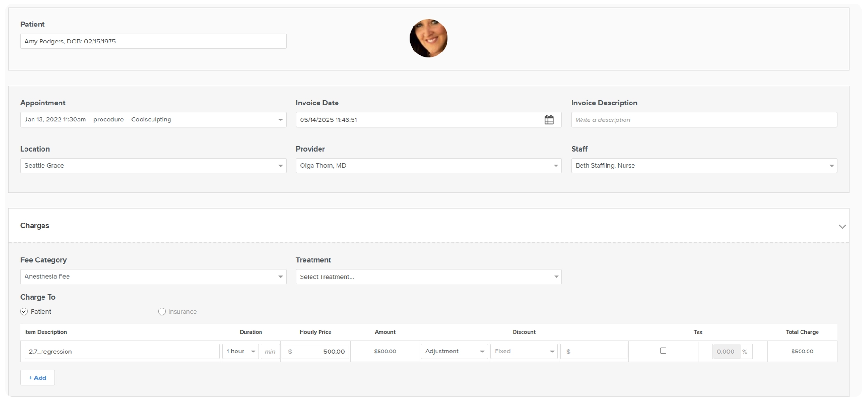Screen dimensions: 868x404
Task: Open the Invoice Date calendar picker
Action: click(x=548, y=120)
